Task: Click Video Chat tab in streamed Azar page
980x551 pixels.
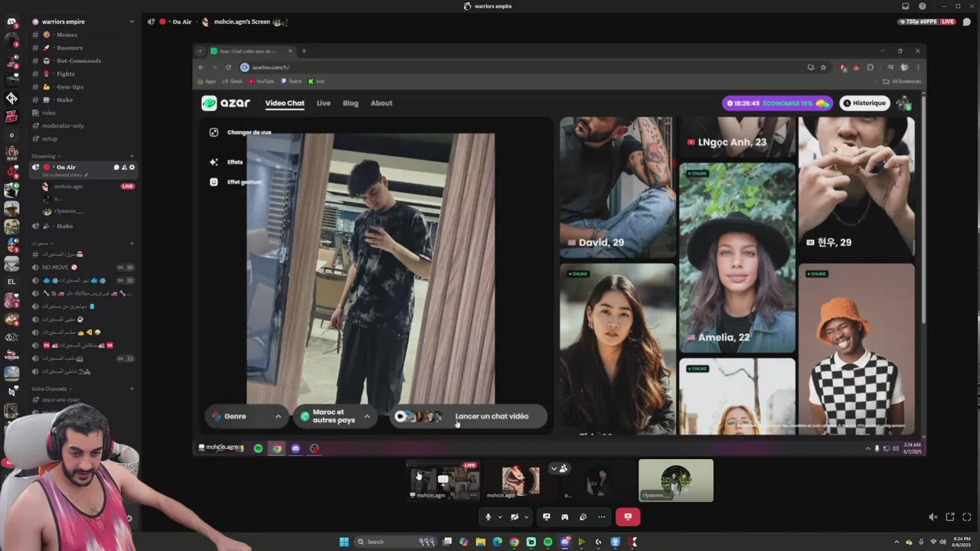Action: pyautogui.click(x=285, y=103)
